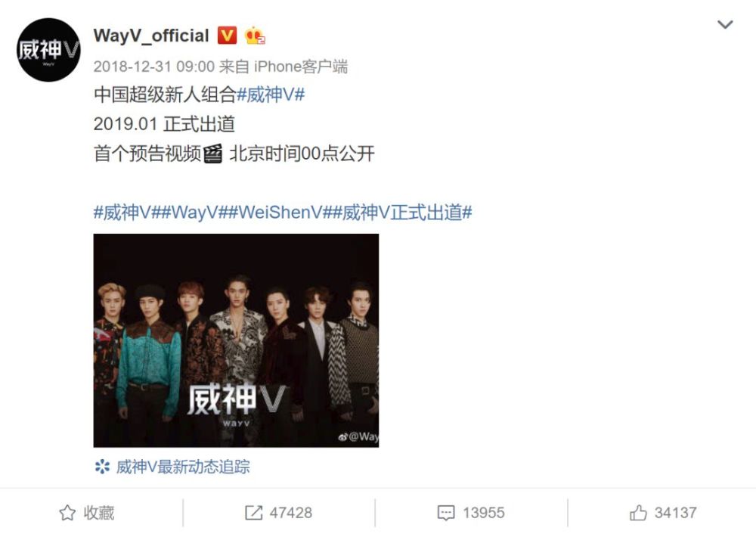The width and height of the screenshot is (756, 534).
Task: Click the star favorite icon
Action: pyautogui.click(x=67, y=512)
